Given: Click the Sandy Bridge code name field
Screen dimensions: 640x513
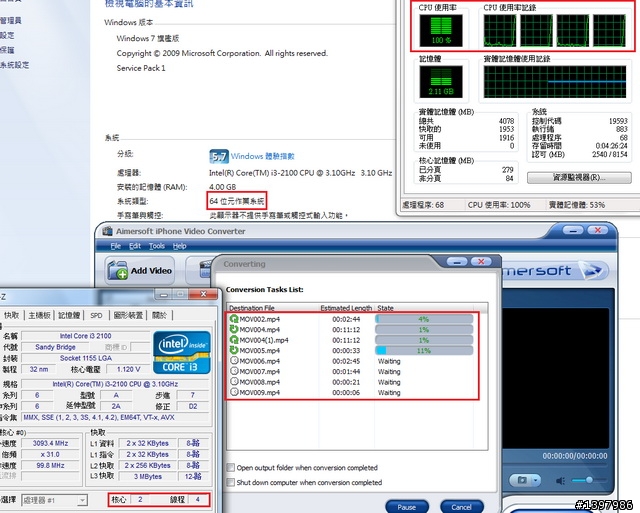Looking at the screenshot, I should (56, 347).
